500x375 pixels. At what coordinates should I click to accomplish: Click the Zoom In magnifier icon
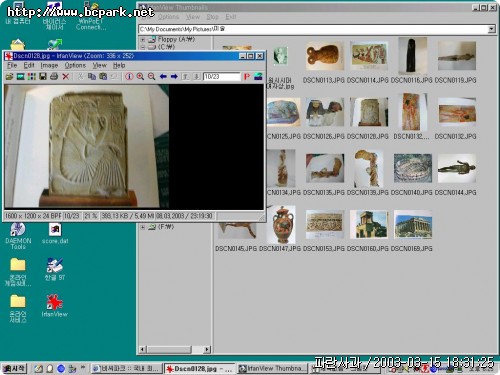pos(140,77)
